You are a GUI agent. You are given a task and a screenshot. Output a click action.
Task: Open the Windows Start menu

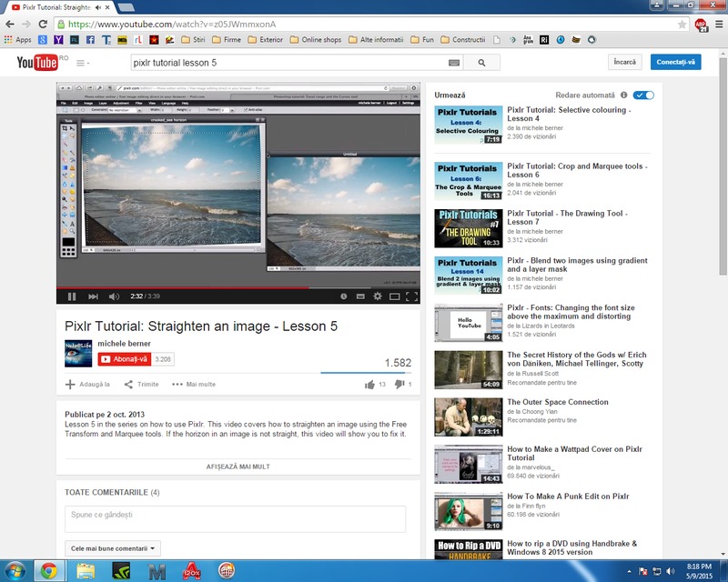point(15,571)
